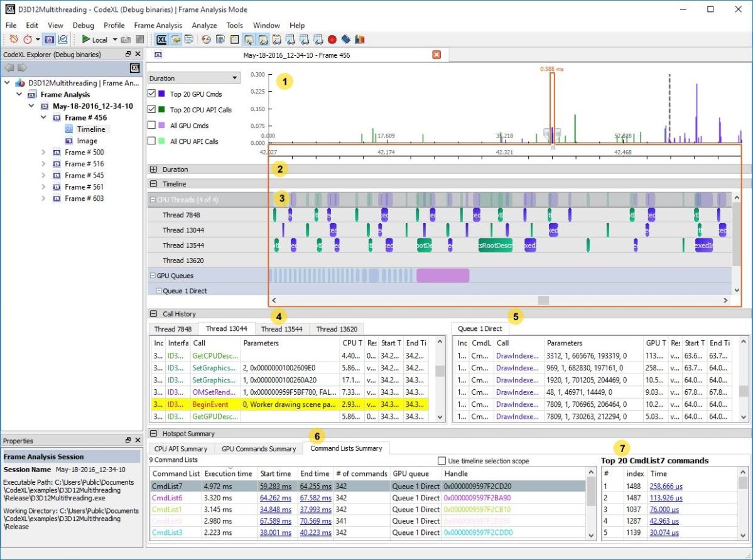753x560 pixels.
Task: Click the colored bar chart toolbar icon
Action: [360, 40]
